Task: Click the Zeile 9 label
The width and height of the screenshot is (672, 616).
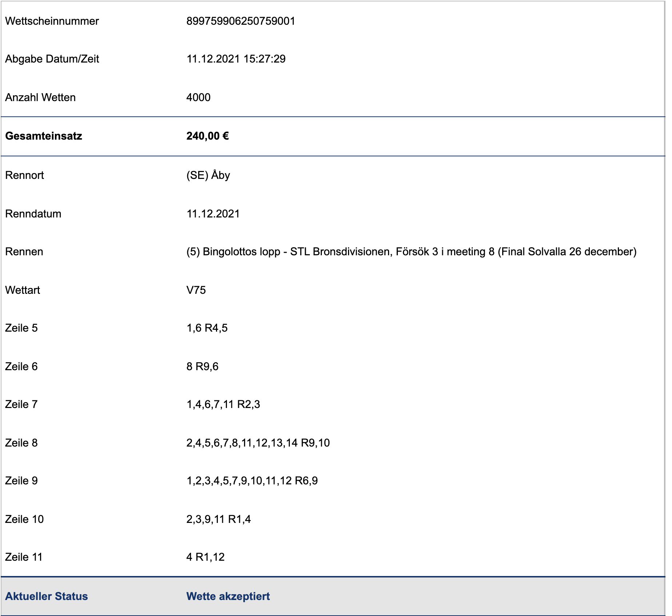Action: point(21,481)
